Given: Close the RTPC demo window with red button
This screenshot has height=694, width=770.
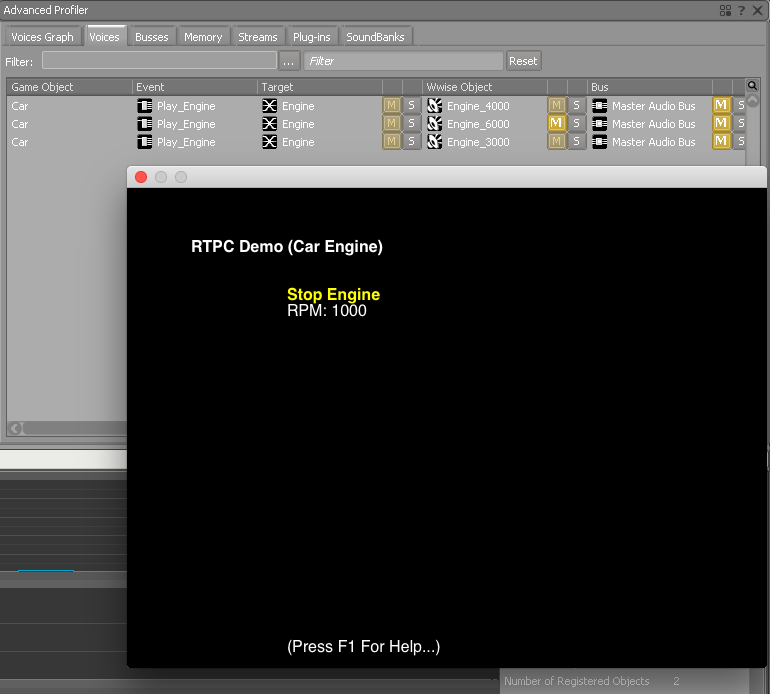Looking at the screenshot, I should pyautogui.click(x=141, y=177).
